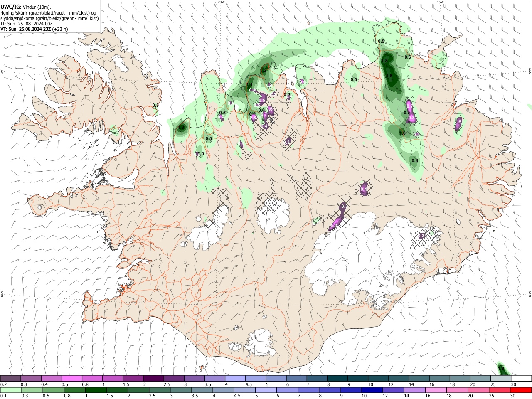Pick the bright magenta snow swatch labeled 0.5
The height and width of the screenshot is (399, 532).
(71, 379)
